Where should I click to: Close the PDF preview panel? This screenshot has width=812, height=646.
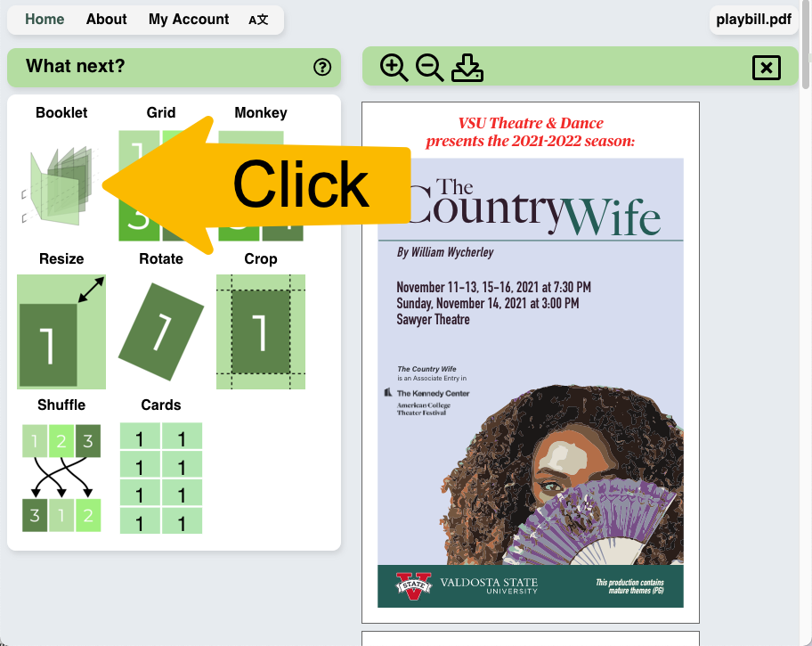point(767,68)
